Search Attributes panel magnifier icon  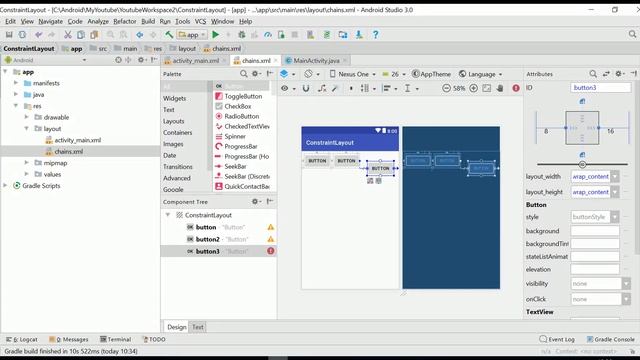click(x=593, y=74)
